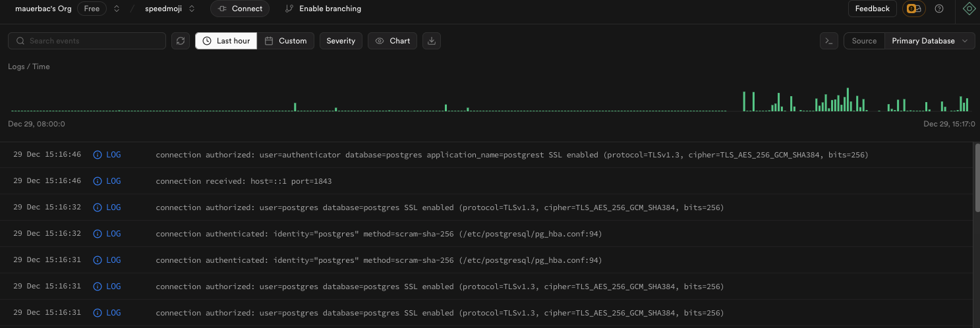980x328 pixels.
Task: Open the help question-mark menu
Action: pyautogui.click(x=939, y=9)
